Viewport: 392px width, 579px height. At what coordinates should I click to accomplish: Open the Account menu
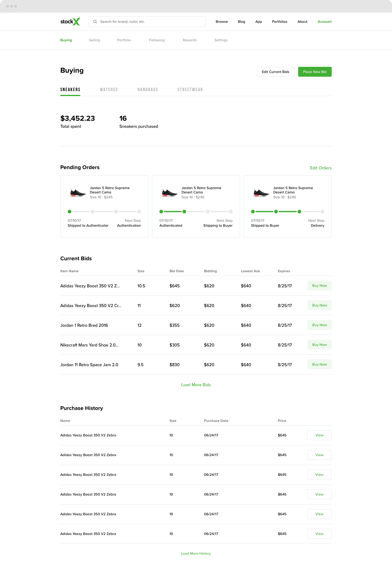click(325, 22)
